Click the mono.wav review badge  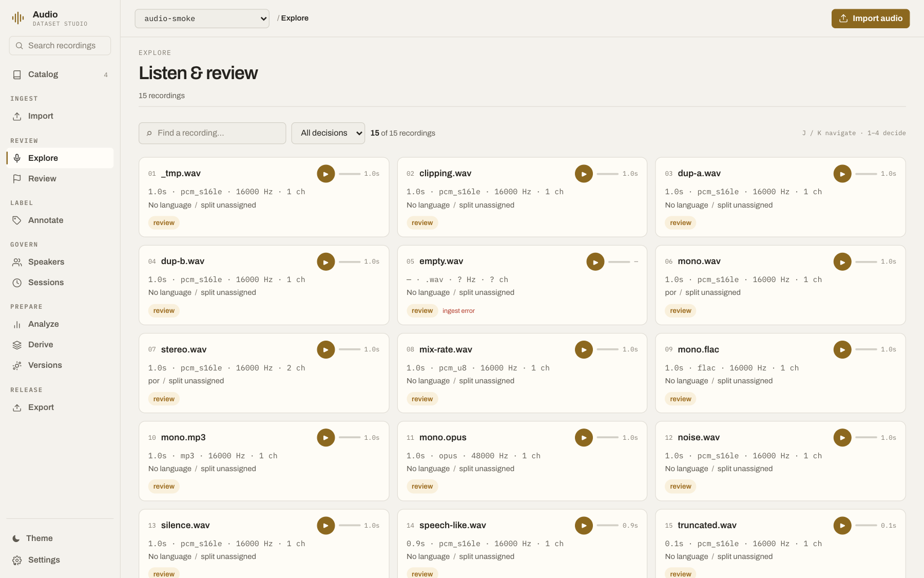click(681, 311)
